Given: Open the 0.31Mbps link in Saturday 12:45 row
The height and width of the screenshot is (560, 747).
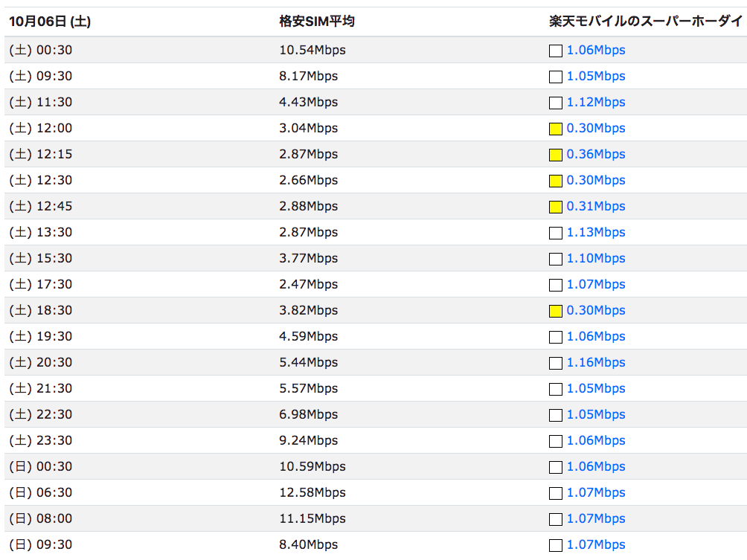Looking at the screenshot, I should 595,206.
